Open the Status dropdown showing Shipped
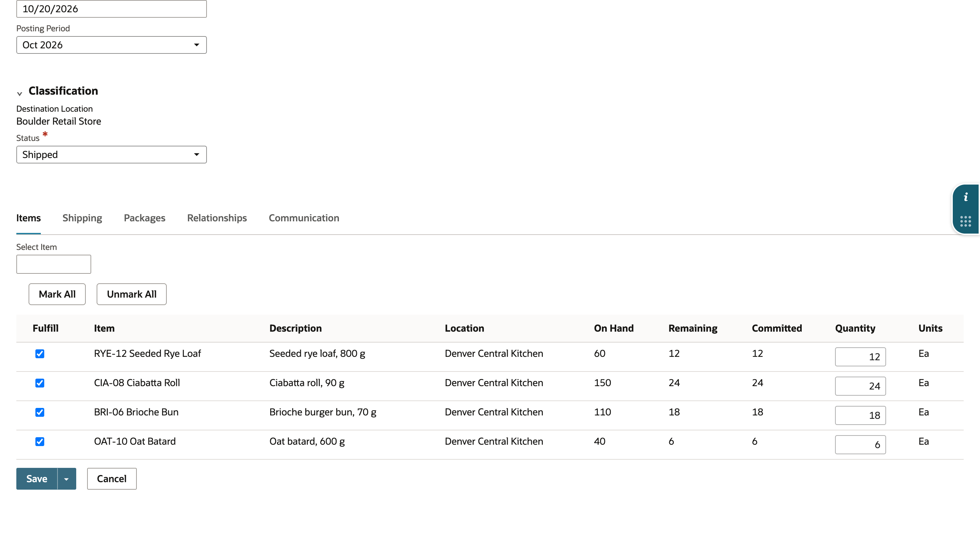Image resolution: width=980 pixels, height=538 pixels. coord(112,155)
